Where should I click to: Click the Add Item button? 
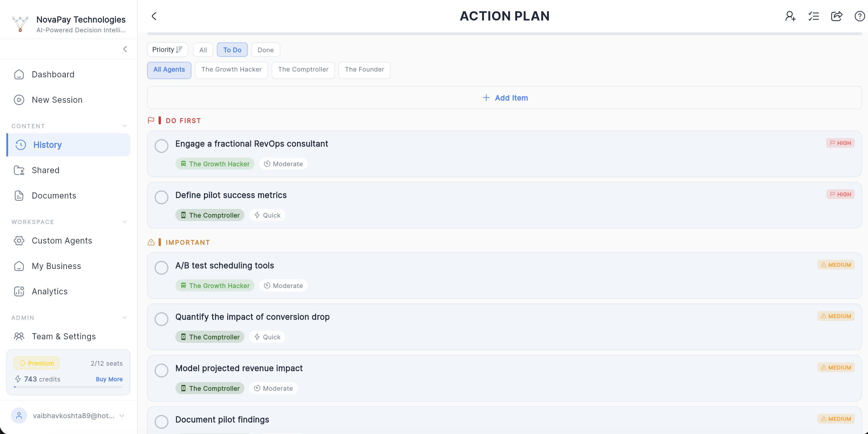(x=505, y=98)
